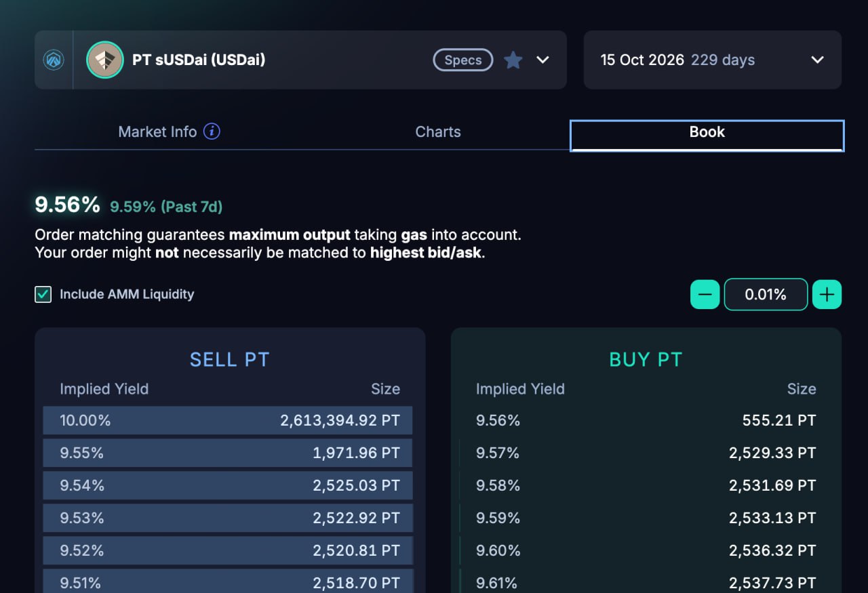
Task: Select the 9.57% Buy PT row
Action: pos(646,453)
